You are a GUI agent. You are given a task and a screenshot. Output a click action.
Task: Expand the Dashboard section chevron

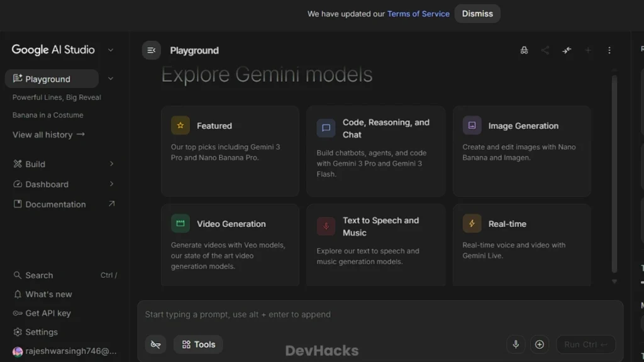click(x=111, y=184)
